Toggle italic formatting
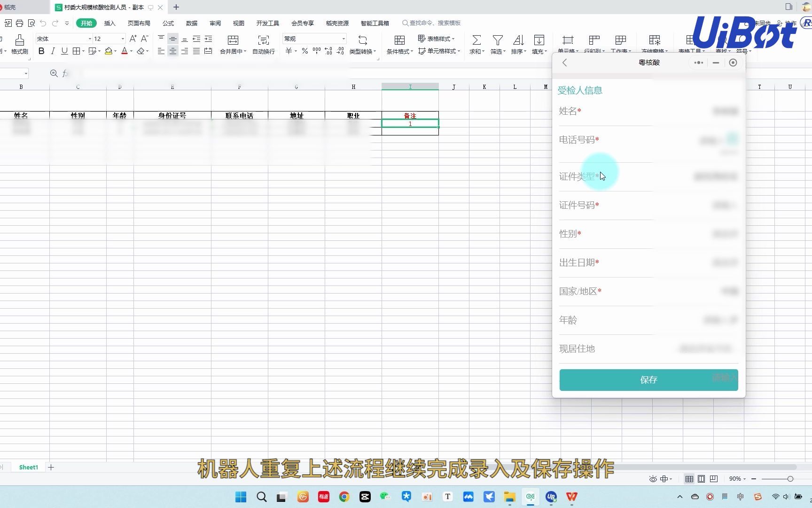The width and height of the screenshot is (812, 508). 53,51
